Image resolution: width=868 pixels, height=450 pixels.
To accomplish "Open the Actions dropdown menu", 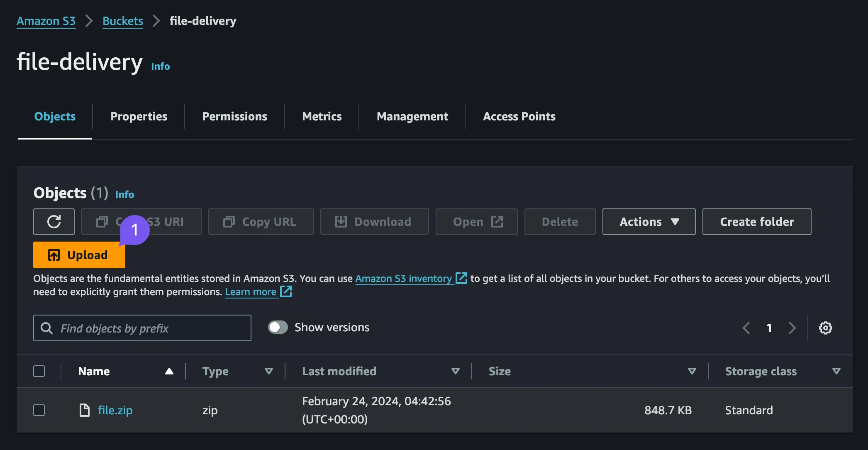I will (x=649, y=222).
